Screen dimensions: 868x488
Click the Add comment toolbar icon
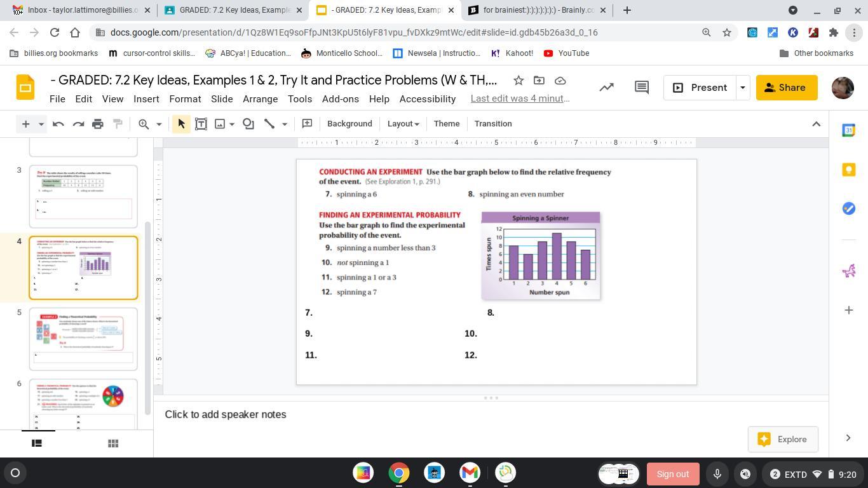point(307,124)
